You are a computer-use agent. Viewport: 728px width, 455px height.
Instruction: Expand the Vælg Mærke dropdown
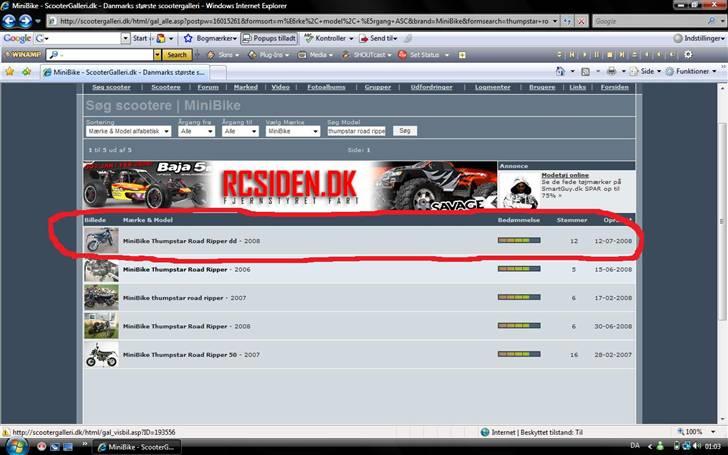(293, 131)
